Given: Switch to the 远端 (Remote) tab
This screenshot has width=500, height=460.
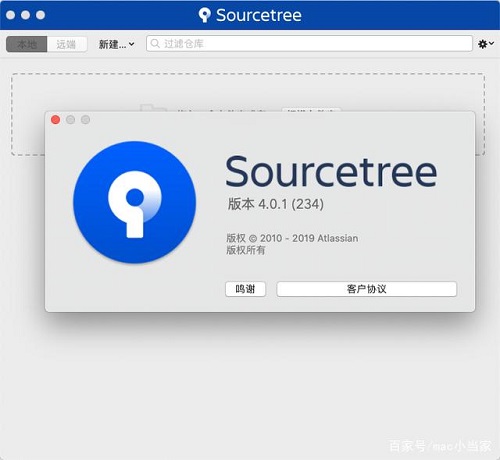Looking at the screenshot, I should coord(67,44).
